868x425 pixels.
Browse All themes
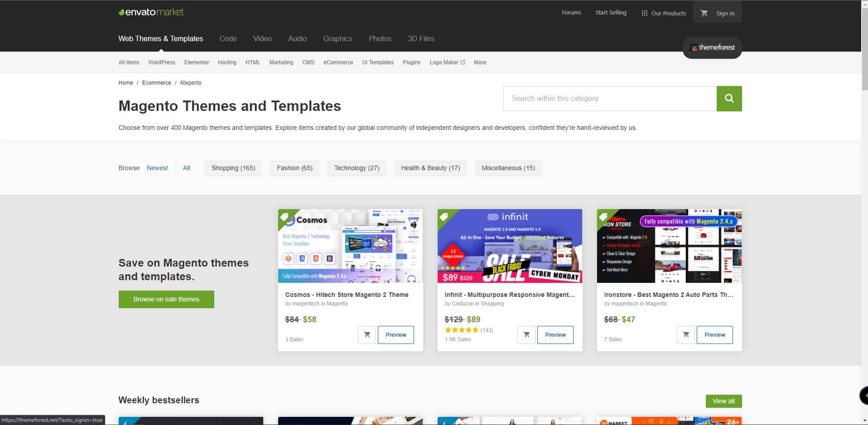pos(186,168)
